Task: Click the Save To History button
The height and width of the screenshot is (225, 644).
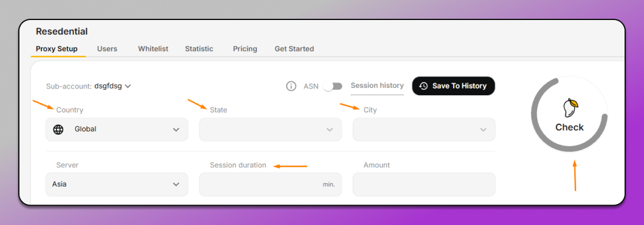Action: point(453,86)
